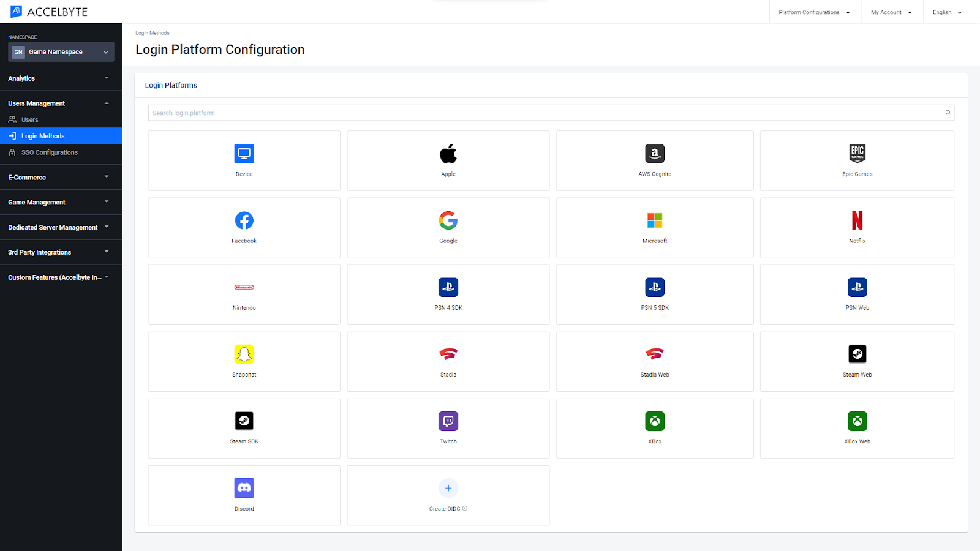
Task: Click the Netflix label text
Action: point(857,241)
